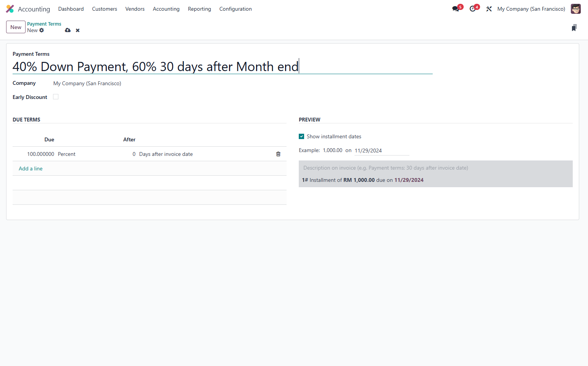Discard changes with the X icon
Viewport: 588px width, 366px height.
pos(77,30)
